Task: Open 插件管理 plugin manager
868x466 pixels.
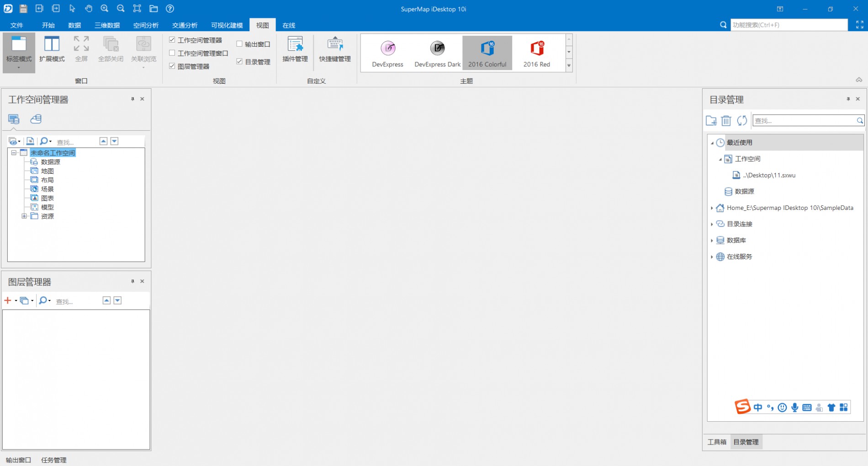Action: point(295,49)
